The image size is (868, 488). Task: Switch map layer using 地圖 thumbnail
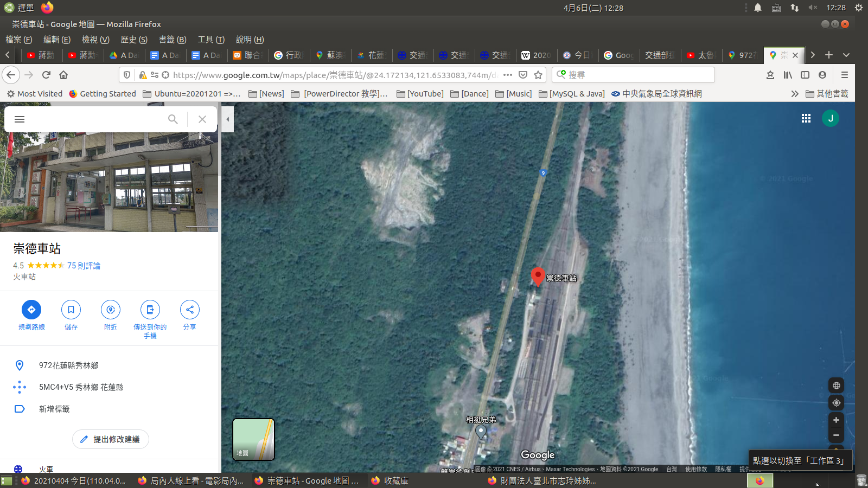point(253,439)
